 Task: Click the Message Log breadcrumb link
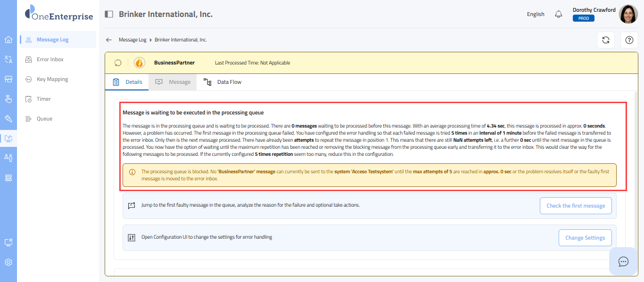click(132, 40)
